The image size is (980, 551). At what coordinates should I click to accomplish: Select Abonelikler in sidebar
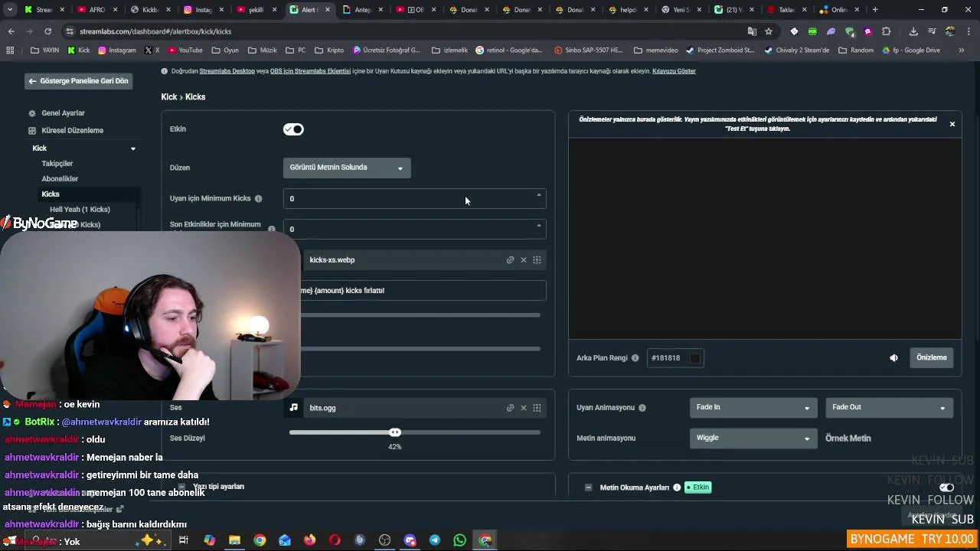click(60, 179)
